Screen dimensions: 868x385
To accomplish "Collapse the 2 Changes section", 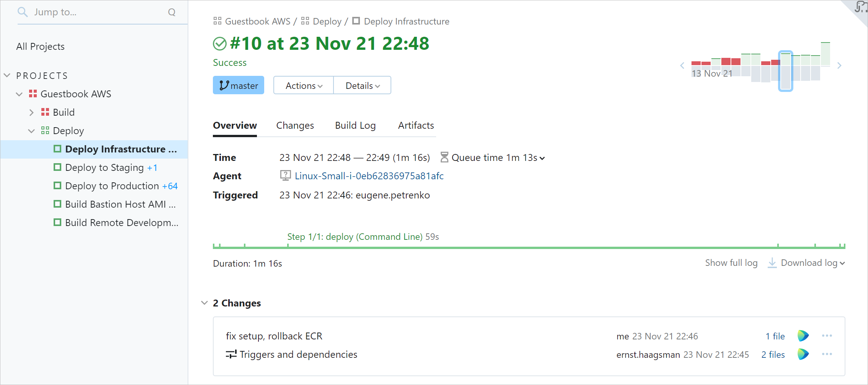I will (204, 303).
